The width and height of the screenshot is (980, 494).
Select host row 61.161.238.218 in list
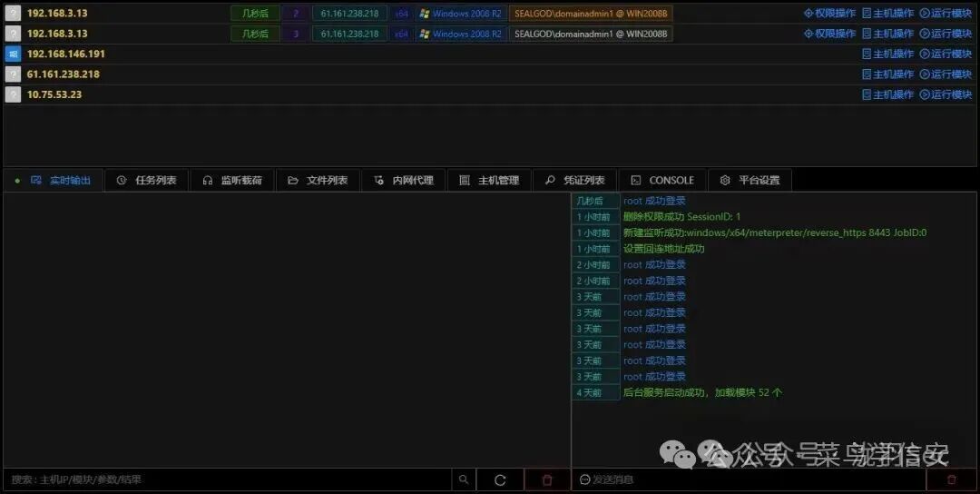click(x=489, y=74)
